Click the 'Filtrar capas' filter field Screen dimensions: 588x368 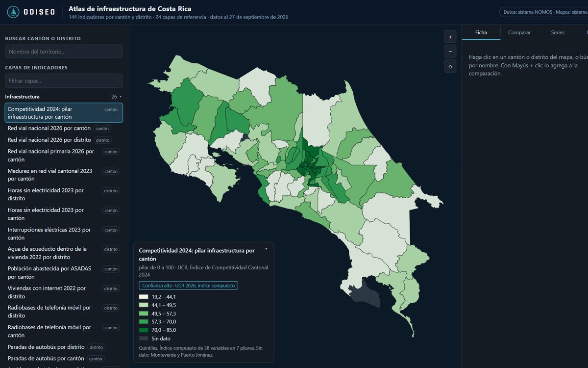(x=64, y=80)
